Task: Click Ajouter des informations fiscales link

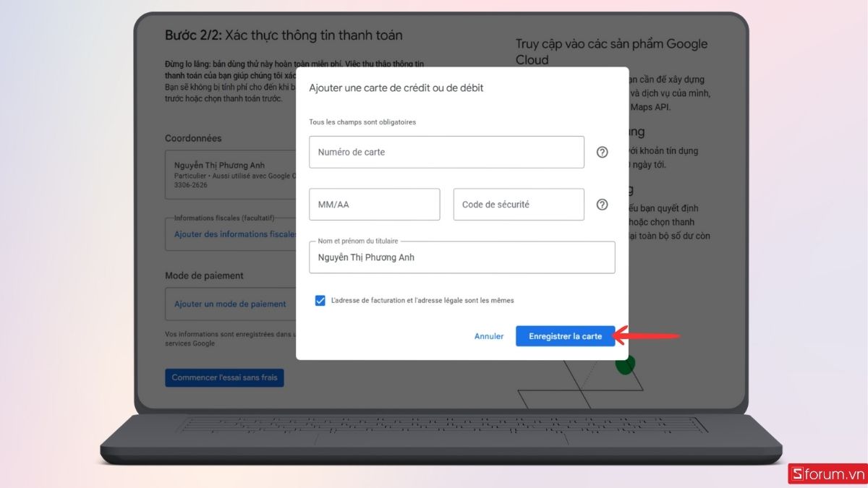Action: (235, 234)
